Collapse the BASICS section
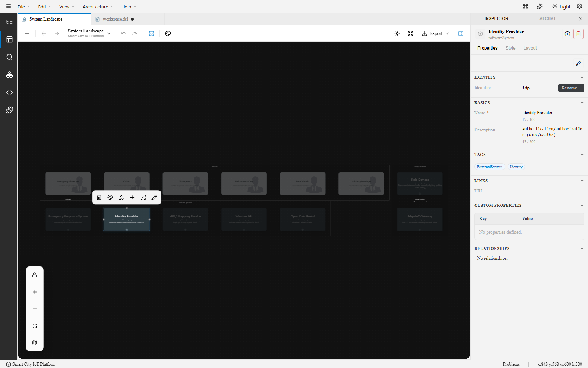 click(582, 103)
